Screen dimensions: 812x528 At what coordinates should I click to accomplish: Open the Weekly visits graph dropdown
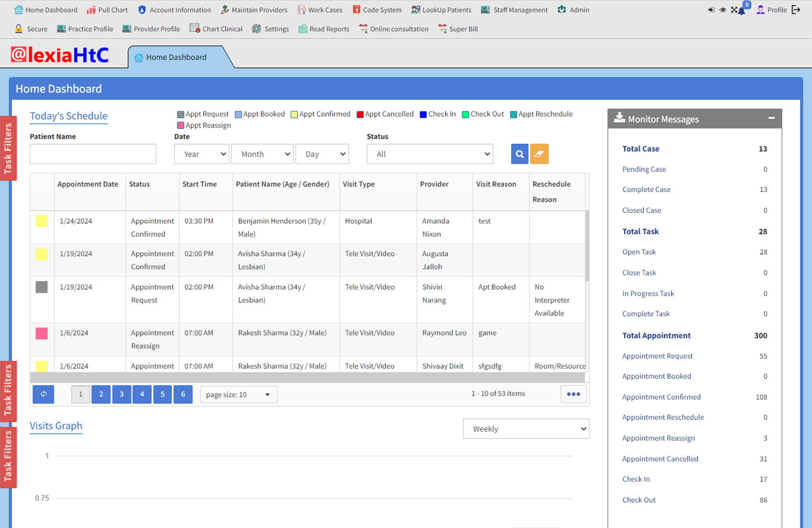pos(526,428)
